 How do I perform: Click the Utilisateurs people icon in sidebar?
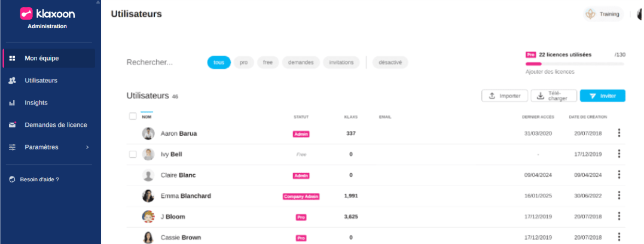coord(12,80)
